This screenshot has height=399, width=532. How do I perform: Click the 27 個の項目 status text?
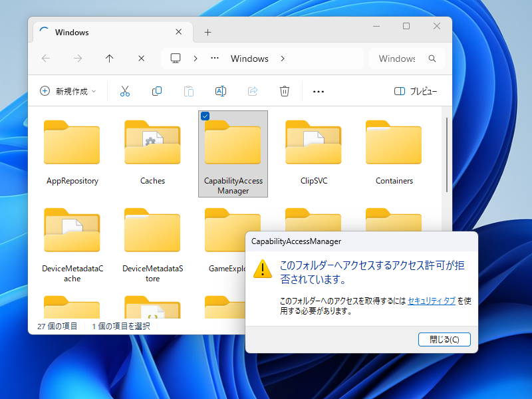pos(57,326)
